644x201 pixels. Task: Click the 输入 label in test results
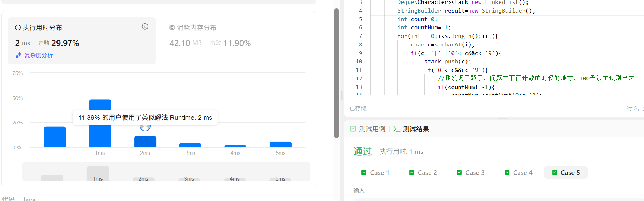(359, 191)
